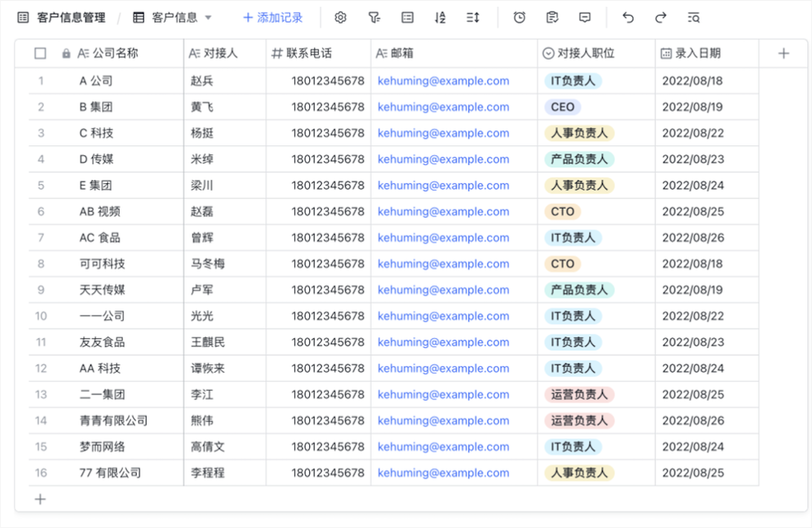Click 产品负责人 tag in 天天传媒 row
Viewport: 812px width, 528px height.
[x=580, y=290]
